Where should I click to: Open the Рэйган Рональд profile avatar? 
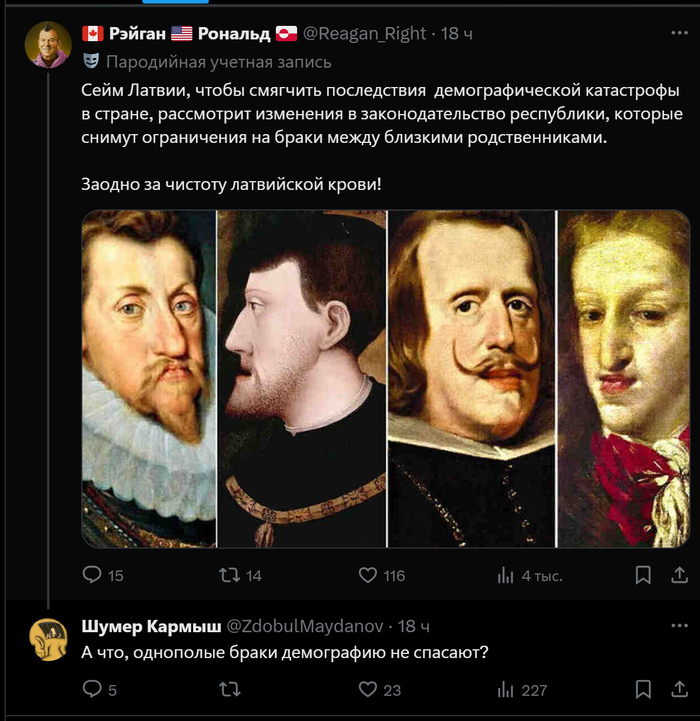point(48,45)
